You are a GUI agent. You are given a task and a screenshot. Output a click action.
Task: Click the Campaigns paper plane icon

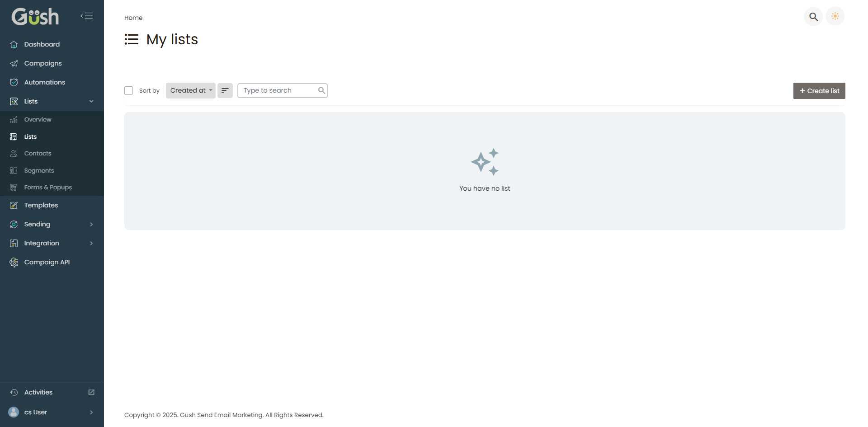[14, 63]
